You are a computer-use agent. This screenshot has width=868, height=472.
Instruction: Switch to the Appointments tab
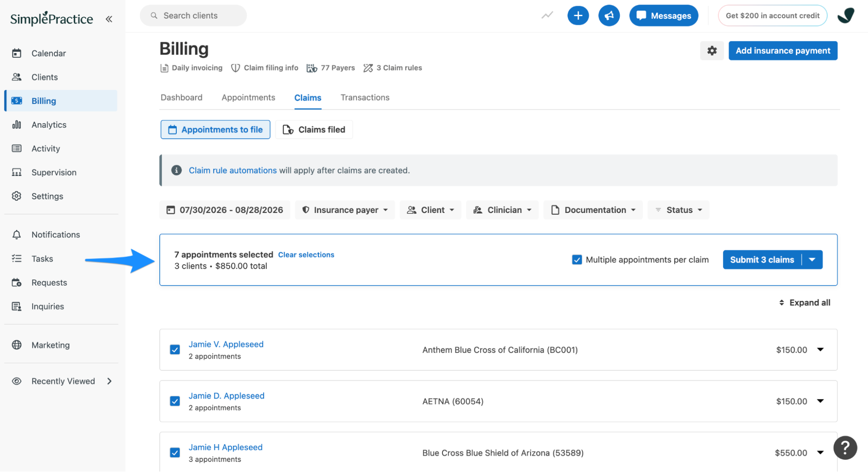[x=248, y=98]
